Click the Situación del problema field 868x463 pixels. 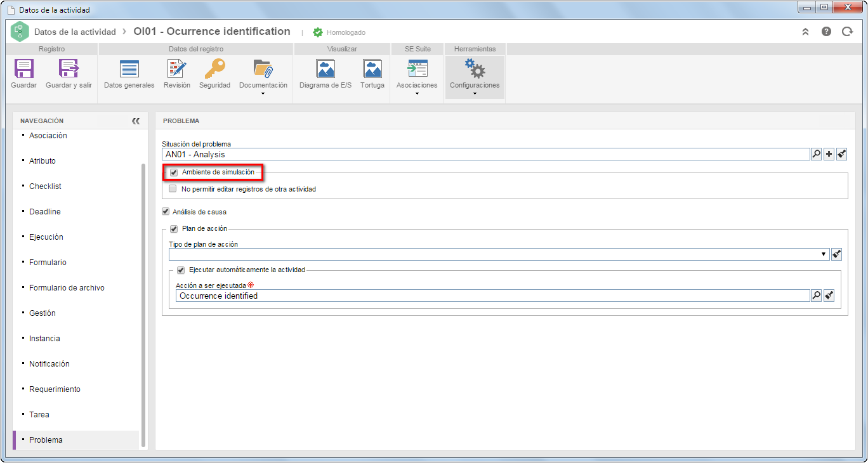pos(486,154)
